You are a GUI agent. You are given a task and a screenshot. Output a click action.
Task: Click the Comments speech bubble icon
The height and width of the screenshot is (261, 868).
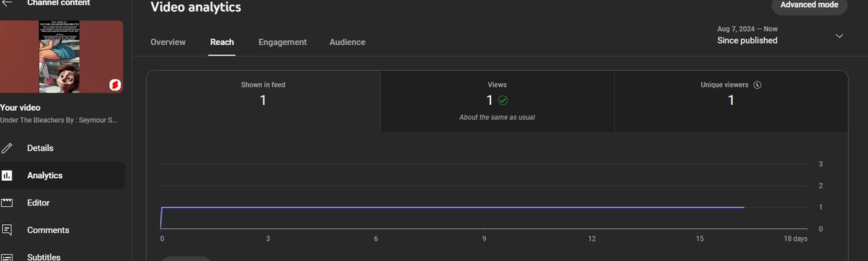pos(8,231)
